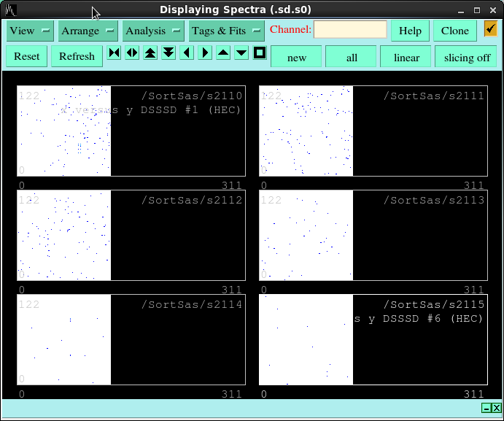Screen dimensions: 504x421
Task: Focus the Channel input field
Action: tap(350, 30)
